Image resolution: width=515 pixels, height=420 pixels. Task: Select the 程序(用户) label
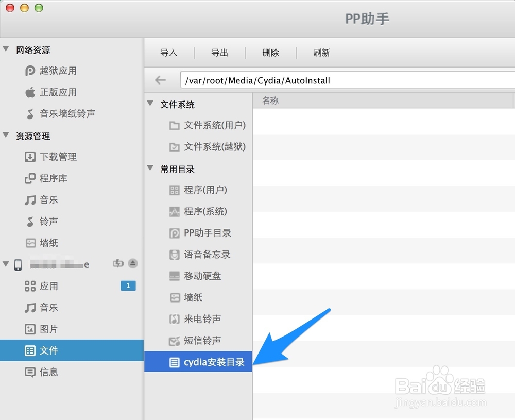point(205,190)
